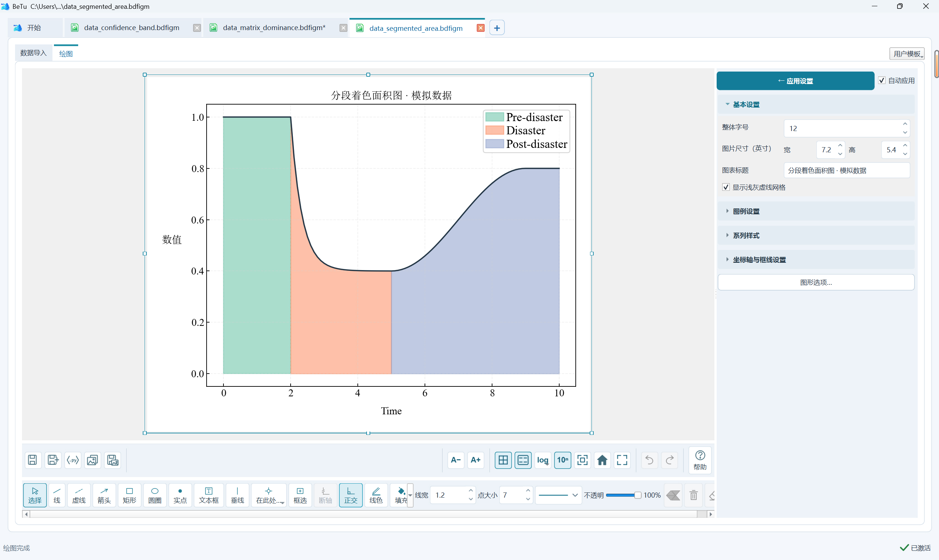Click 图形选项... button
Viewport: 939px width, 560px height.
coord(816,282)
